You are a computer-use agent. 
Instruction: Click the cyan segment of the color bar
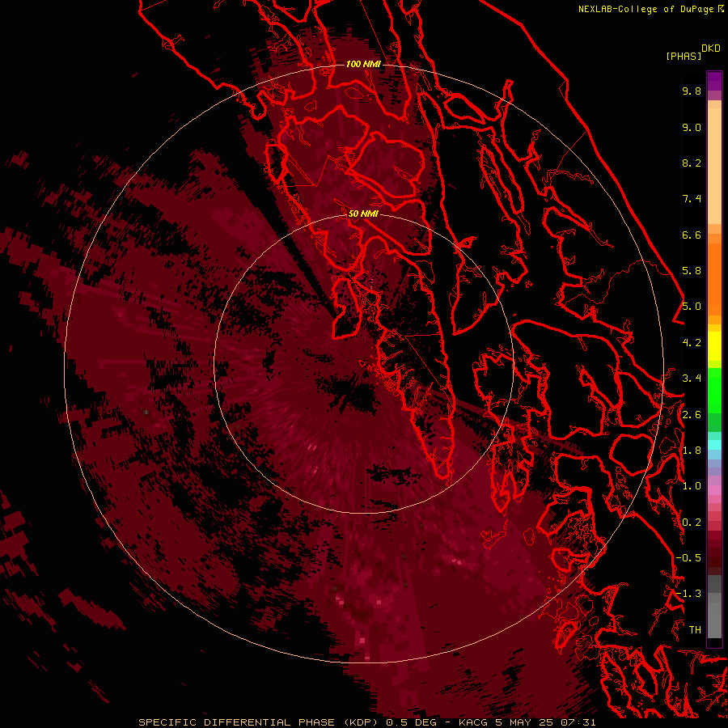click(714, 445)
